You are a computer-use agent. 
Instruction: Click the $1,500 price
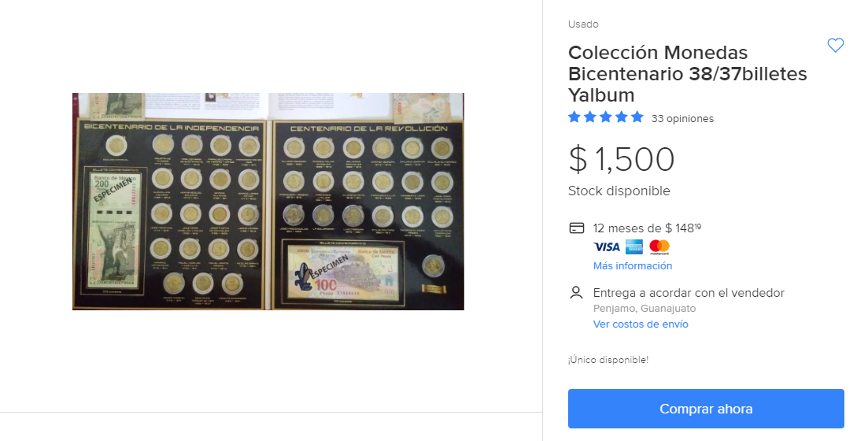click(x=622, y=160)
